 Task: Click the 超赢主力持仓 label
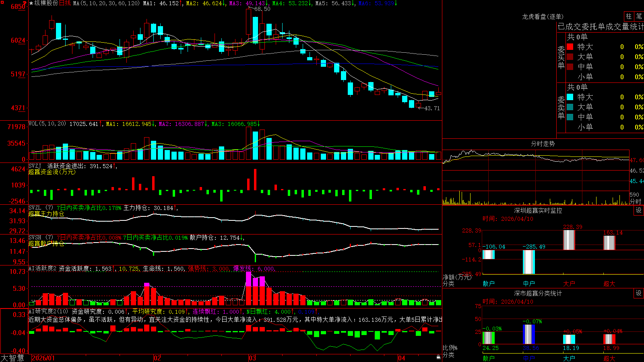pos(46,214)
